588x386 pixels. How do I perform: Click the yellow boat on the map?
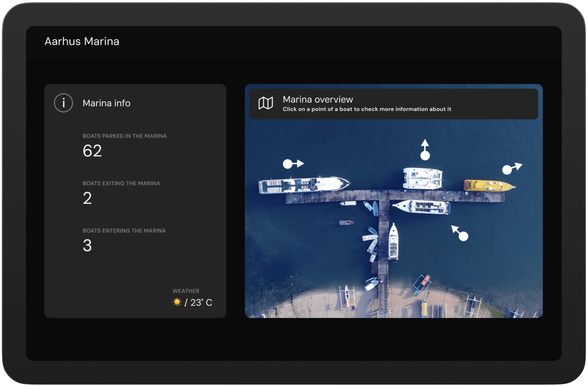click(489, 186)
